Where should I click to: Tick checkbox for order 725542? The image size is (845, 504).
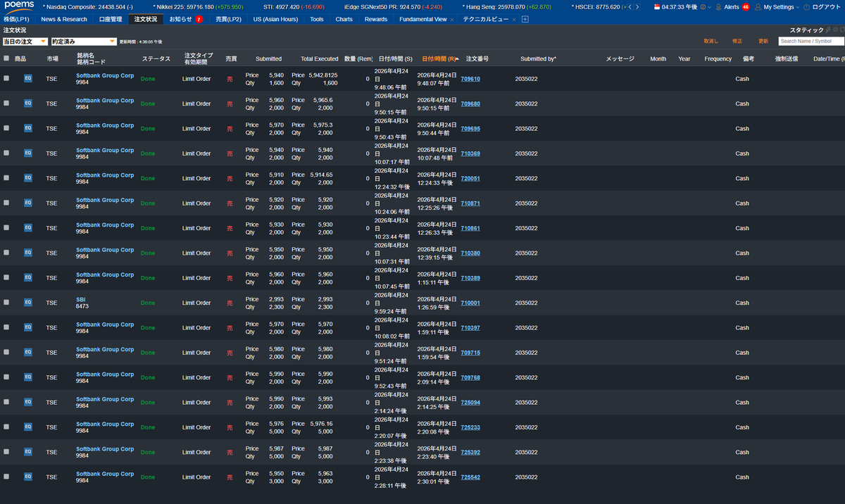[x=6, y=477]
